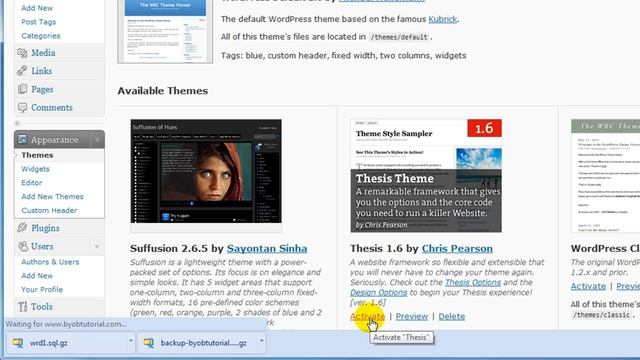Image resolution: width=640 pixels, height=360 pixels.
Task: Open the Tools menu
Action: 42,306
